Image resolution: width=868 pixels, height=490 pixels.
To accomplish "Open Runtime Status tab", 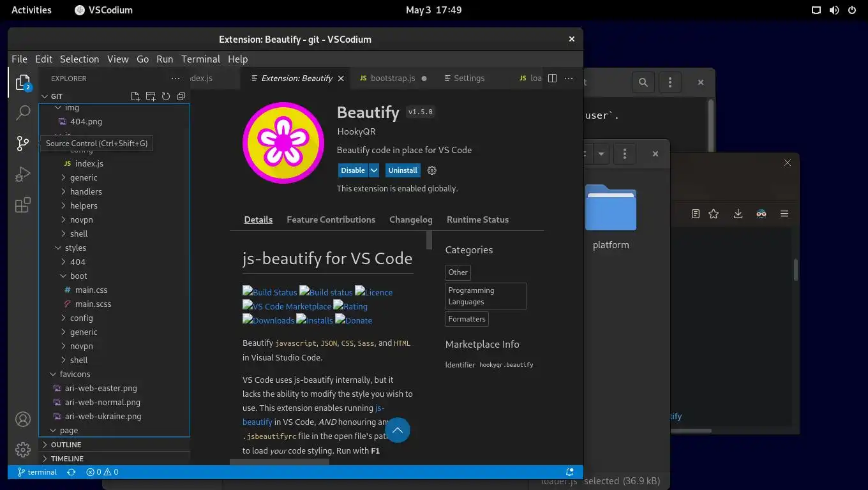I will click(x=477, y=219).
